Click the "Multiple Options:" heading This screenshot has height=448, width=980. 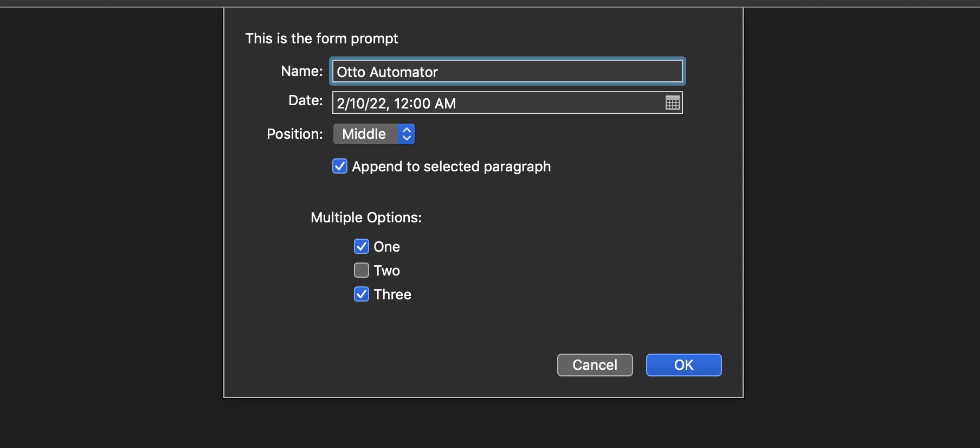(366, 217)
